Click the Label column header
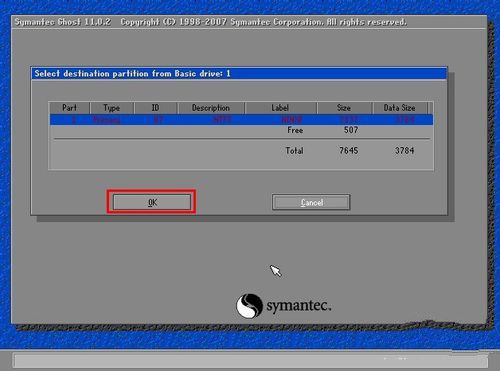Screen dimensions: 500x371 [280, 108]
